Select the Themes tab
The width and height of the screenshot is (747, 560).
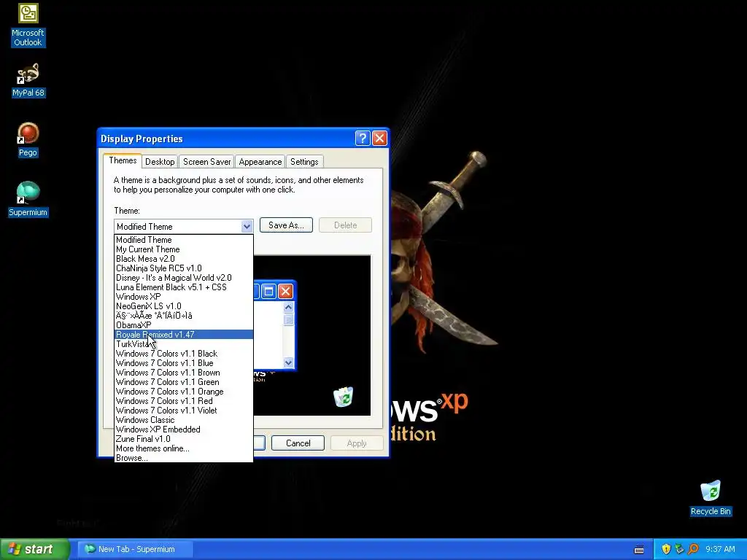click(x=123, y=160)
